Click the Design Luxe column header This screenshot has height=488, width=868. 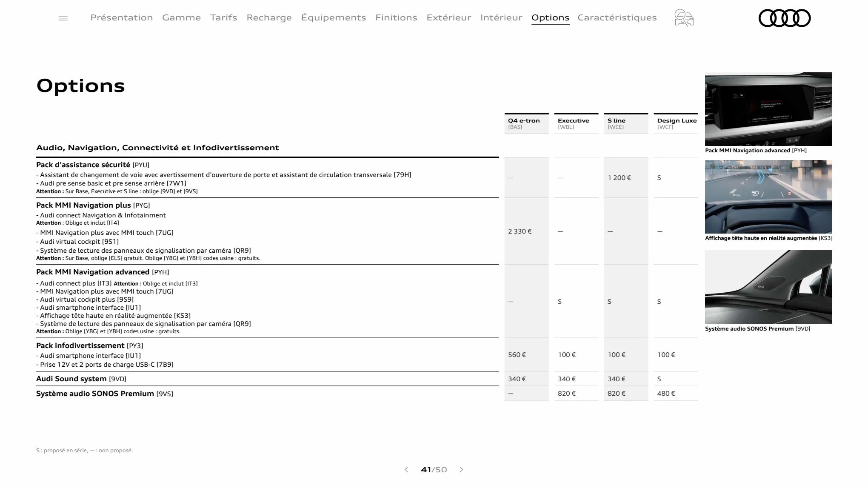pyautogui.click(x=676, y=123)
